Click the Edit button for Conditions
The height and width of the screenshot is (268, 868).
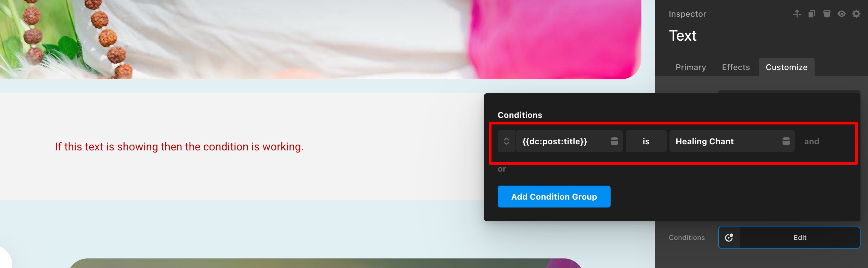coord(800,238)
